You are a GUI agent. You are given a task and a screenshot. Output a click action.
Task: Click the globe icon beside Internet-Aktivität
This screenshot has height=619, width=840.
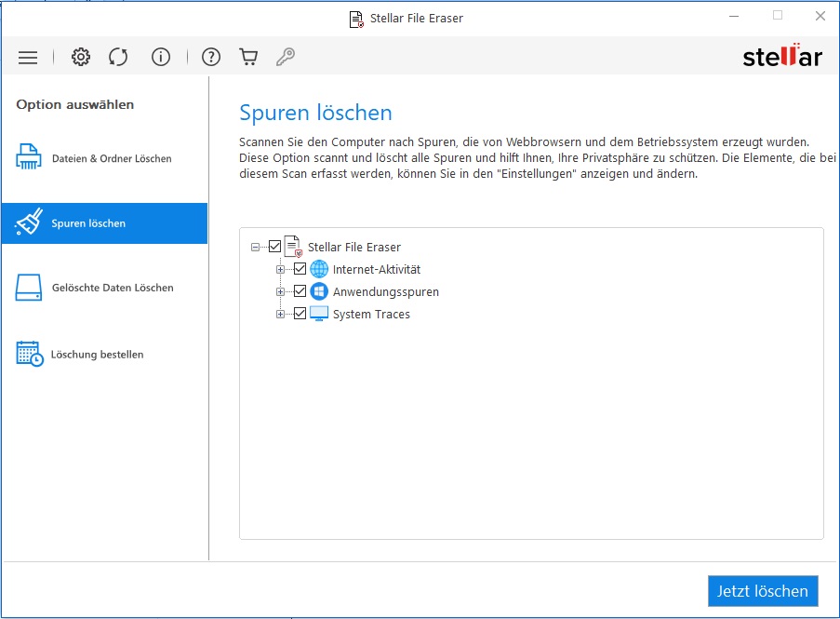[319, 269]
